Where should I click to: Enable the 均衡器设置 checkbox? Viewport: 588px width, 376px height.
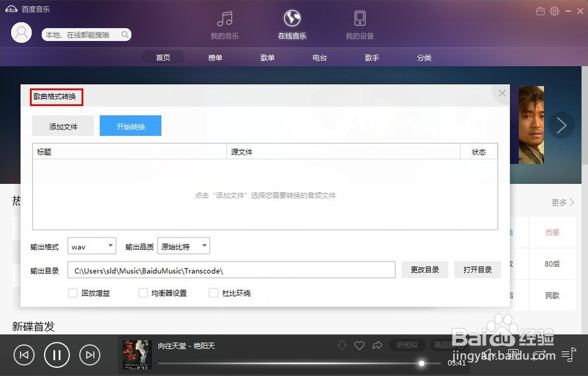(x=143, y=292)
